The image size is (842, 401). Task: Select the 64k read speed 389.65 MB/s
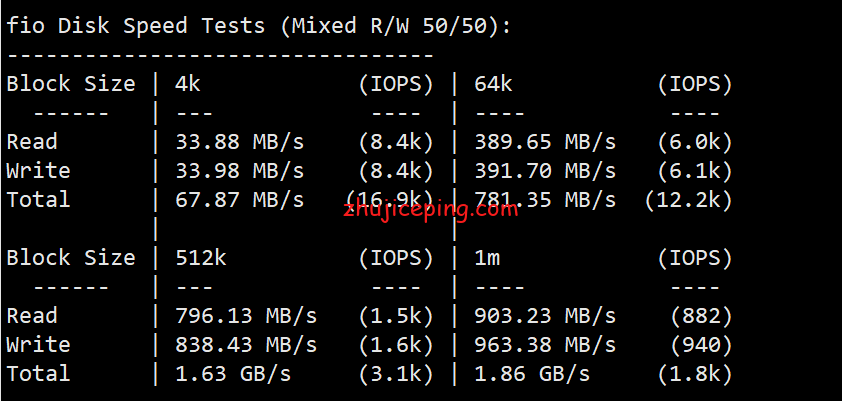(x=545, y=142)
